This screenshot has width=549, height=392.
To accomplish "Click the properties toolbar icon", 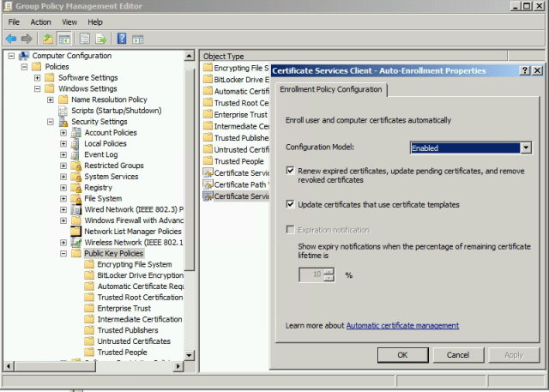I will coord(85,39).
